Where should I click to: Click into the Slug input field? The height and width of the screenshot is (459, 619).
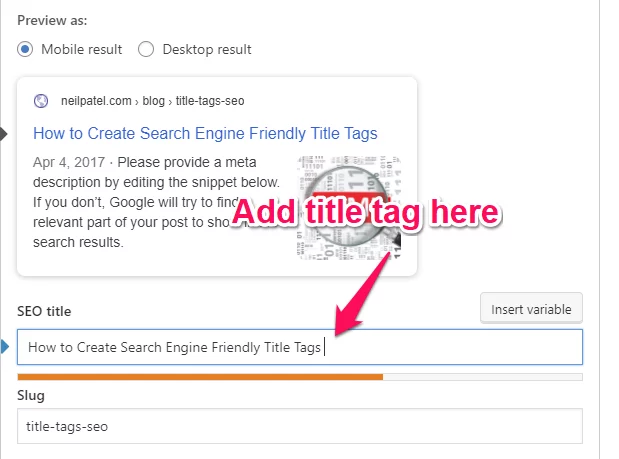[x=300, y=426]
